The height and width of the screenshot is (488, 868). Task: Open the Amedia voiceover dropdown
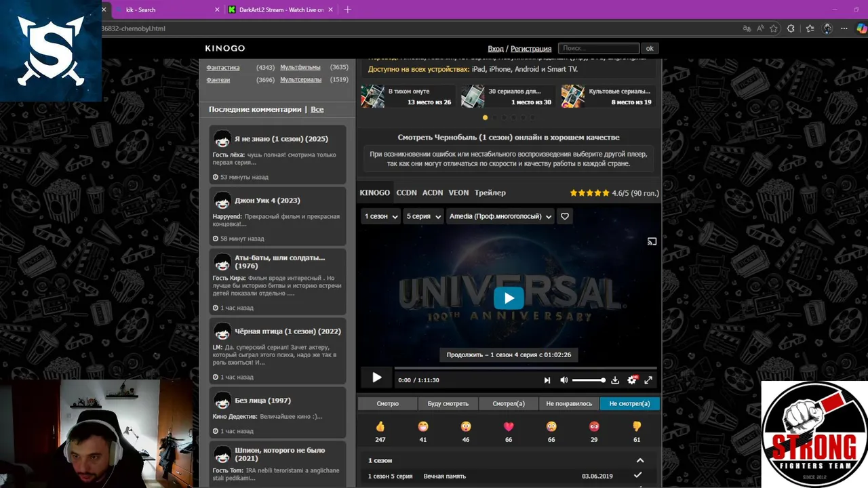tap(500, 216)
